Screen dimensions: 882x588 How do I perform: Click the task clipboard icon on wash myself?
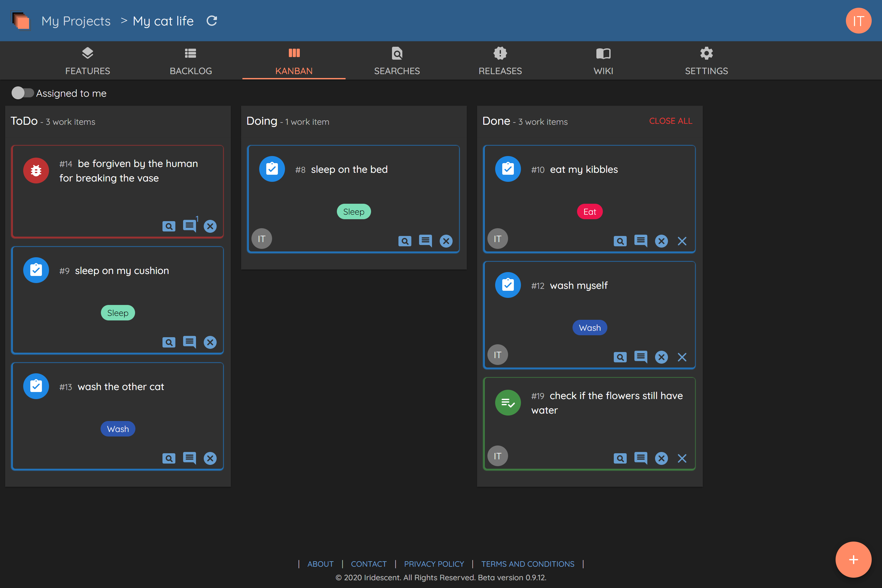point(508,285)
